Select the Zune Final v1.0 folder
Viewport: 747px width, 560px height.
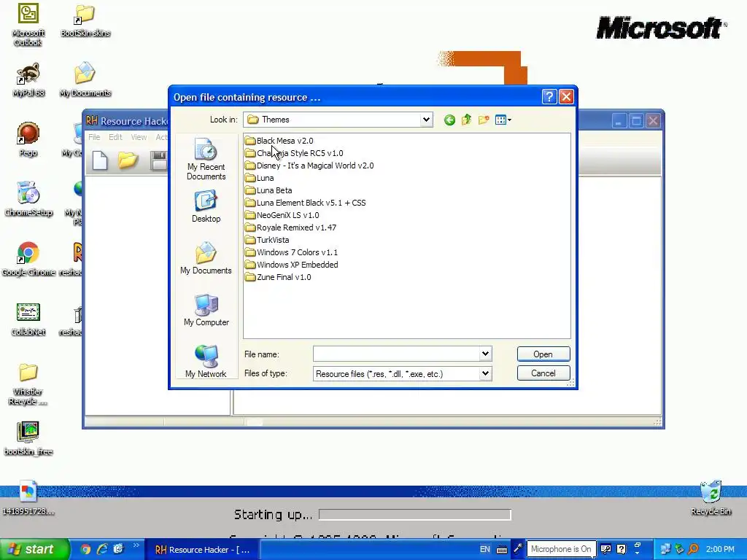point(278,277)
